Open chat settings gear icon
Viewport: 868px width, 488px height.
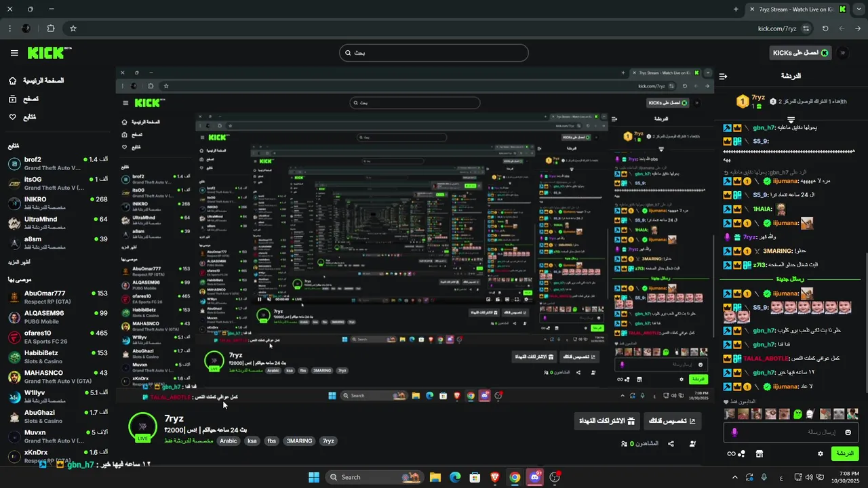coord(821,453)
